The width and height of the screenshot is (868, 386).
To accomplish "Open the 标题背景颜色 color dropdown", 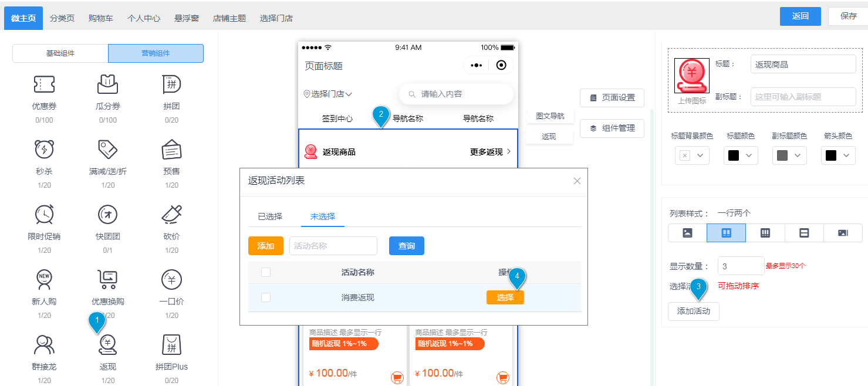I will (x=692, y=155).
